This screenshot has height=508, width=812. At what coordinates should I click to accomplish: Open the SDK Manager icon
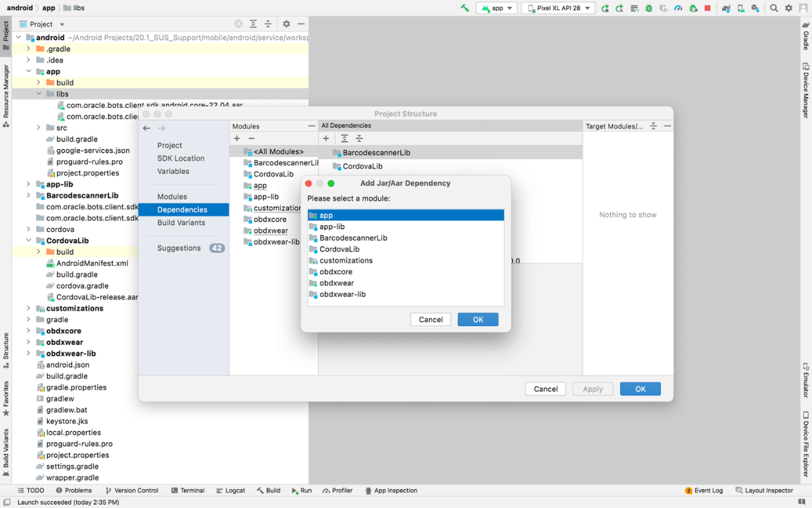755,8
